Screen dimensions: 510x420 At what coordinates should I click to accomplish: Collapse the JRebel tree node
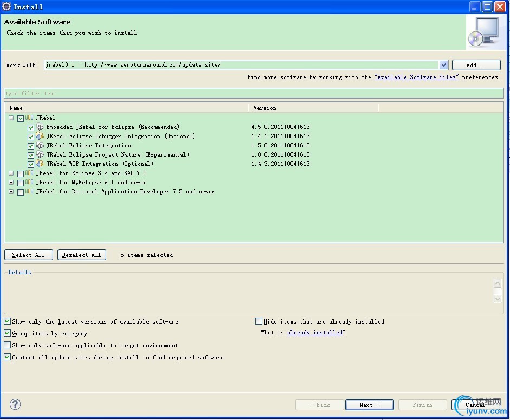11,118
